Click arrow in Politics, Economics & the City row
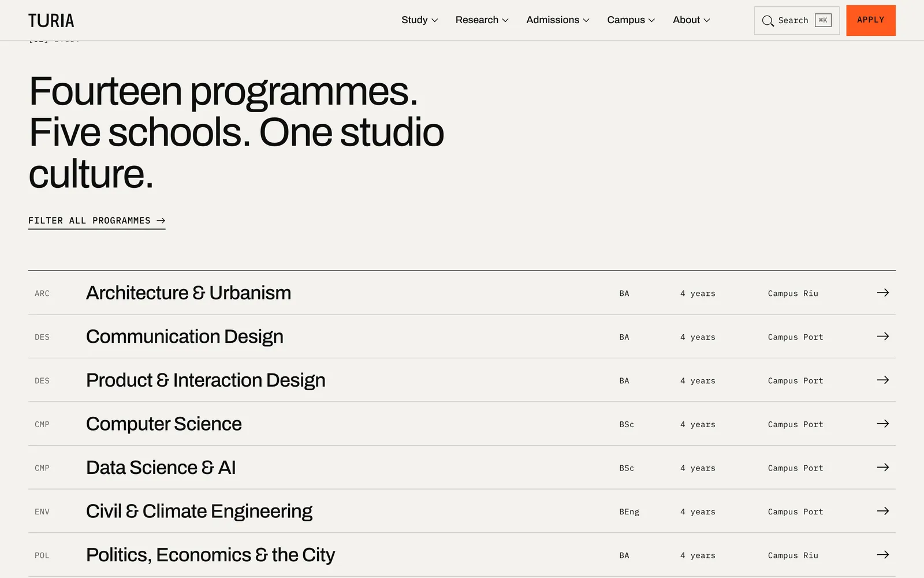The image size is (924, 578). [882, 554]
